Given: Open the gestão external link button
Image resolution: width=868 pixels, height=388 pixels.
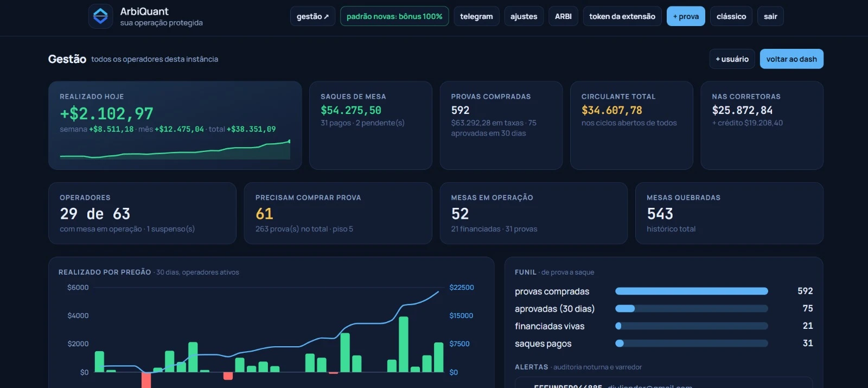Looking at the screenshot, I should pyautogui.click(x=312, y=16).
